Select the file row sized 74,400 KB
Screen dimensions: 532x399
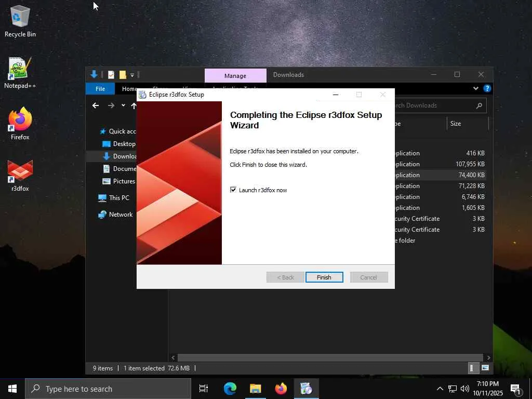coord(440,175)
